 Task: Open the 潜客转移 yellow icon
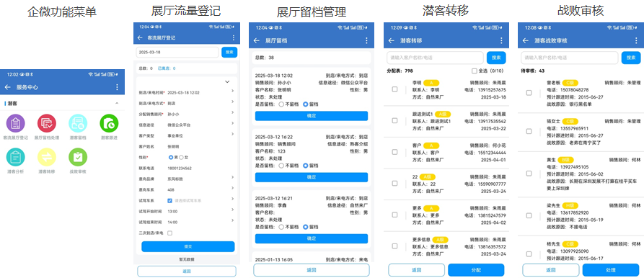(x=47, y=157)
